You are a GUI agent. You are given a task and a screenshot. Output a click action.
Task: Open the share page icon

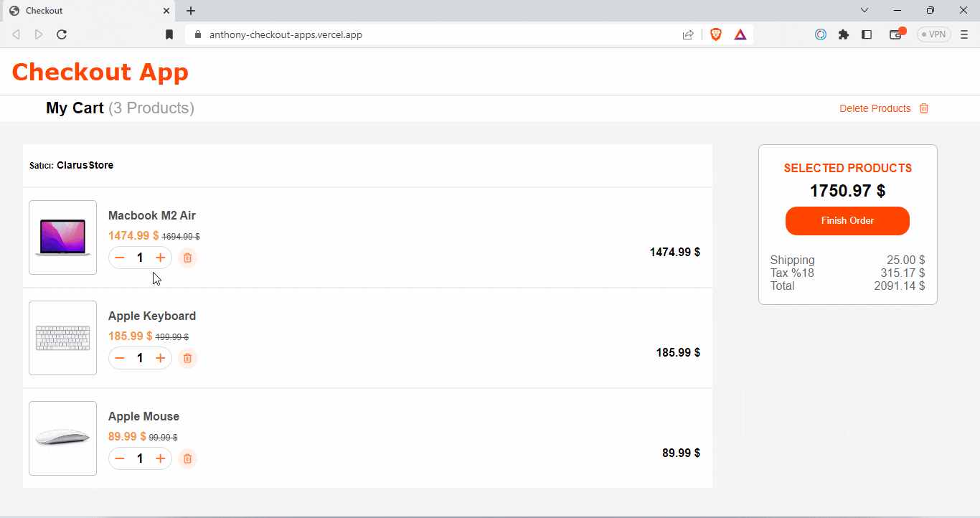[688, 34]
